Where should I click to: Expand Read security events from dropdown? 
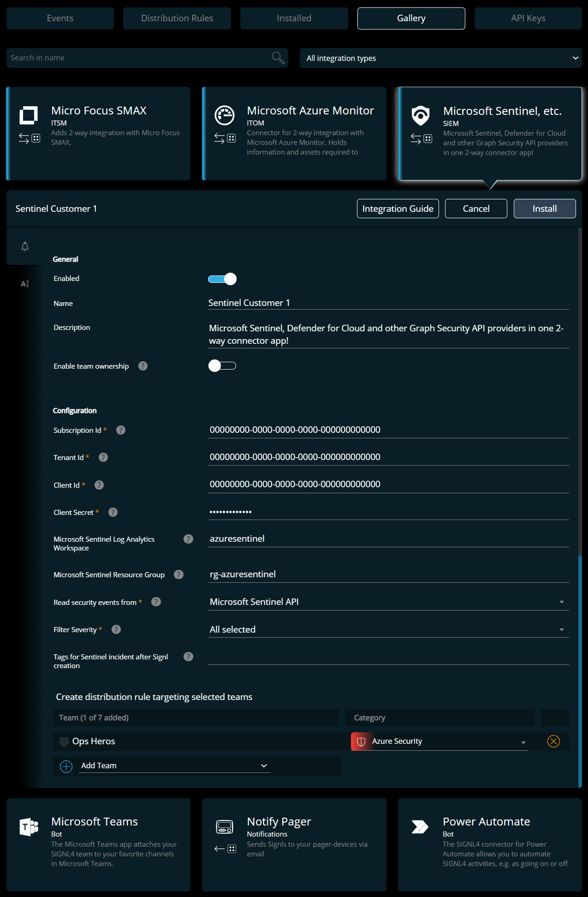(389, 602)
